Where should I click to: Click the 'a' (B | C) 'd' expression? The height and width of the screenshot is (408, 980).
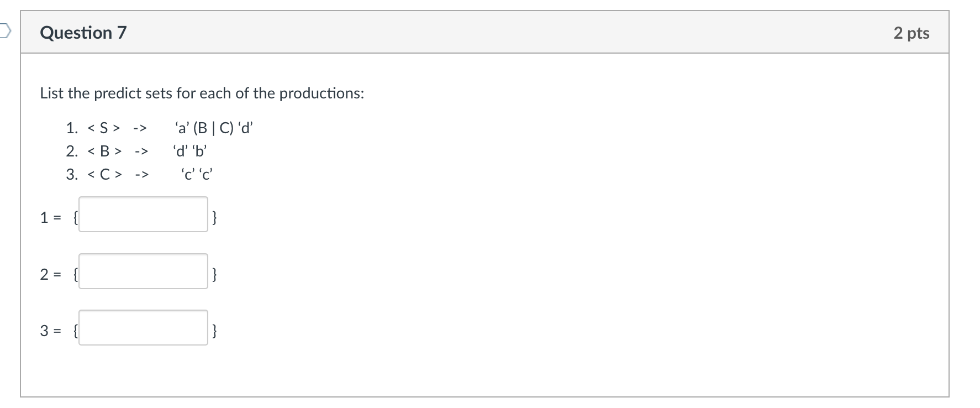pos(214,128)
